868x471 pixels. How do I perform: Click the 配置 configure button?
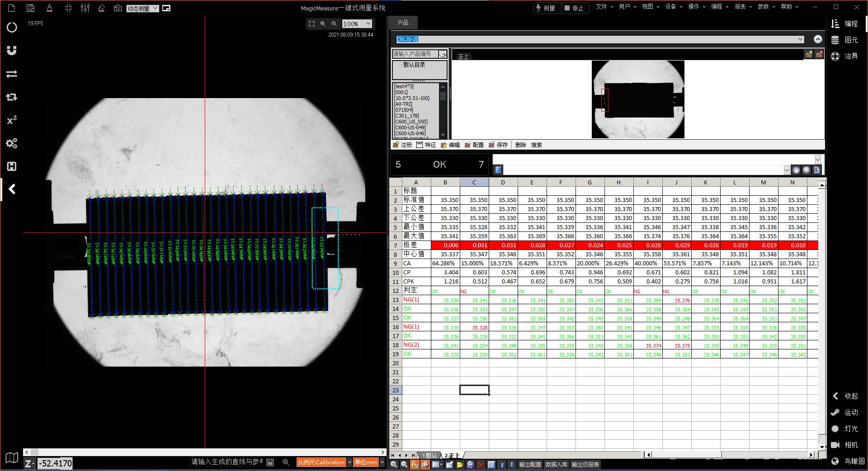pos(474,145)
